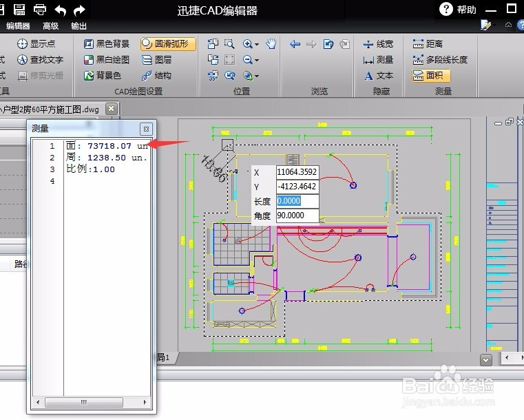This screenshot has width=524, height=420.
Task: Click the Y coordinate input field
Action: (x=297, y=187)
